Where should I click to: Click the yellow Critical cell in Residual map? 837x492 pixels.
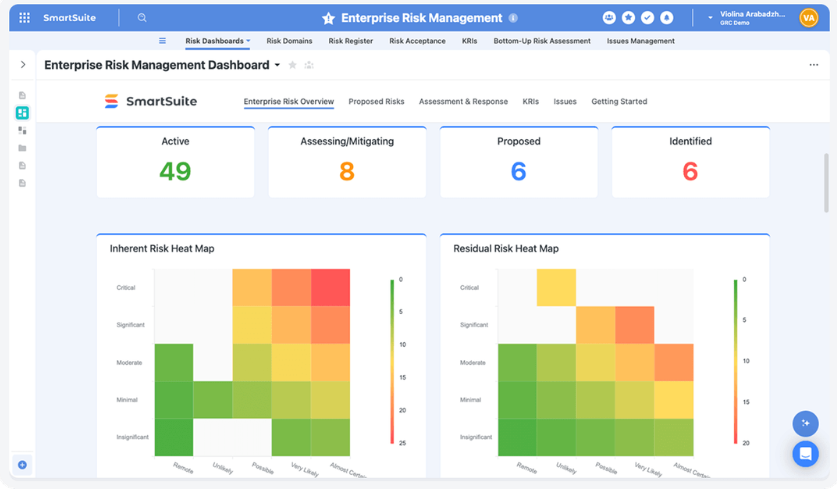click(556, 287)
